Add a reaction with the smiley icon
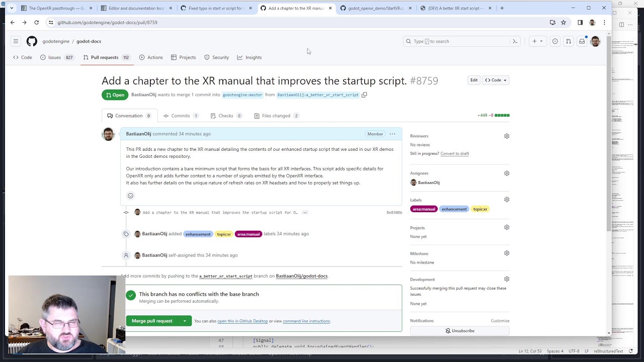This screenshot has height=362, width=644. tap(130, 196)
